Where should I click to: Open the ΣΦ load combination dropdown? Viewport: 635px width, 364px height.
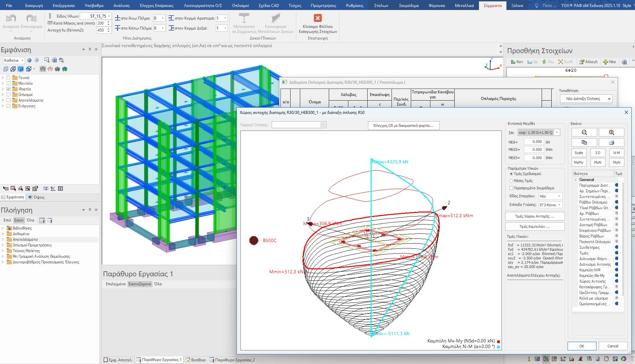(x=557, y=133)
